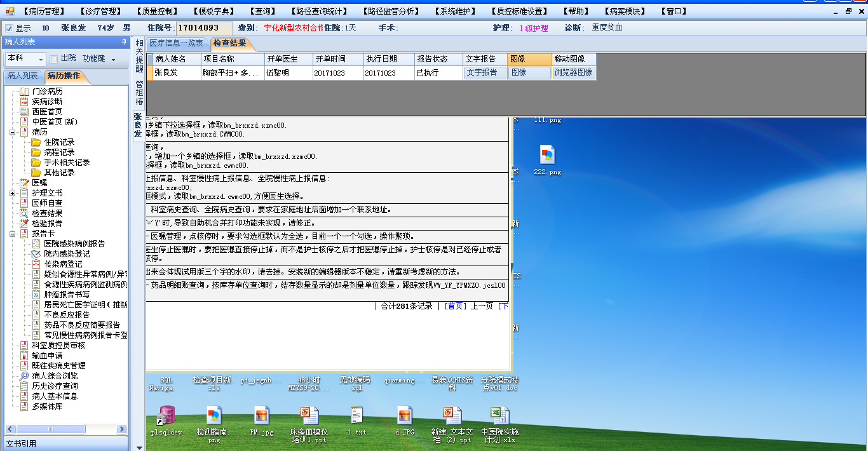The height and width of the screenshot is (451, 868).
Task: Open the 输血申请 icon
Action: coord(24,356)
